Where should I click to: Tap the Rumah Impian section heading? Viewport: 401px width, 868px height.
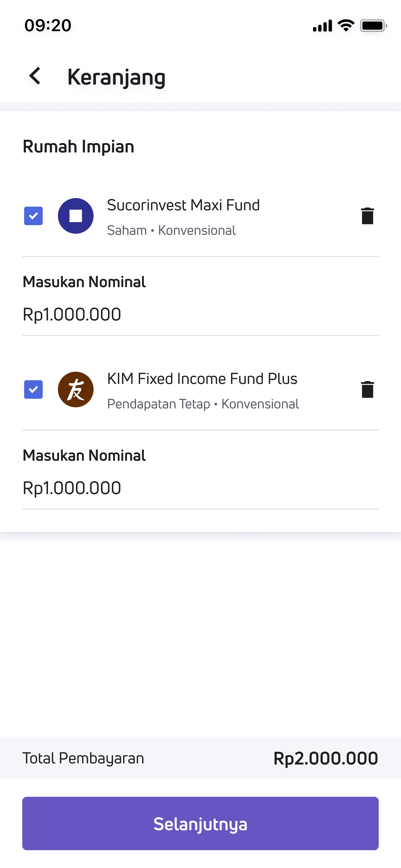78,147
